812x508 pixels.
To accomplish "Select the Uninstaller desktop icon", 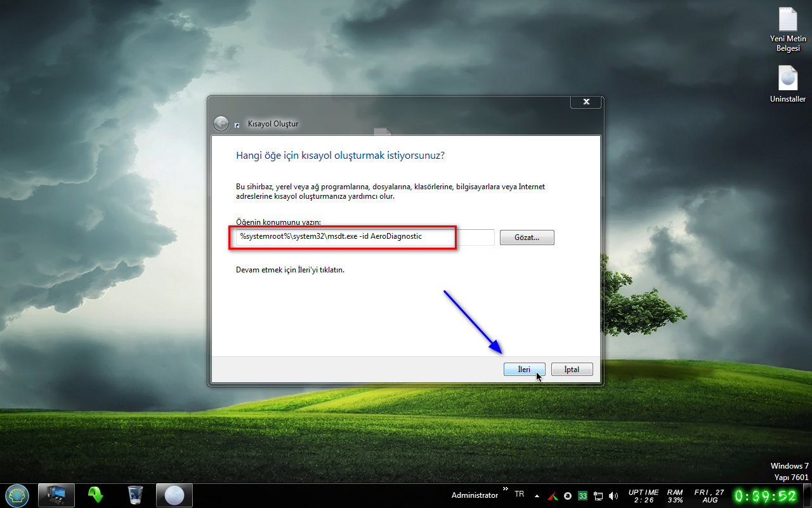I will coord(788,84).
